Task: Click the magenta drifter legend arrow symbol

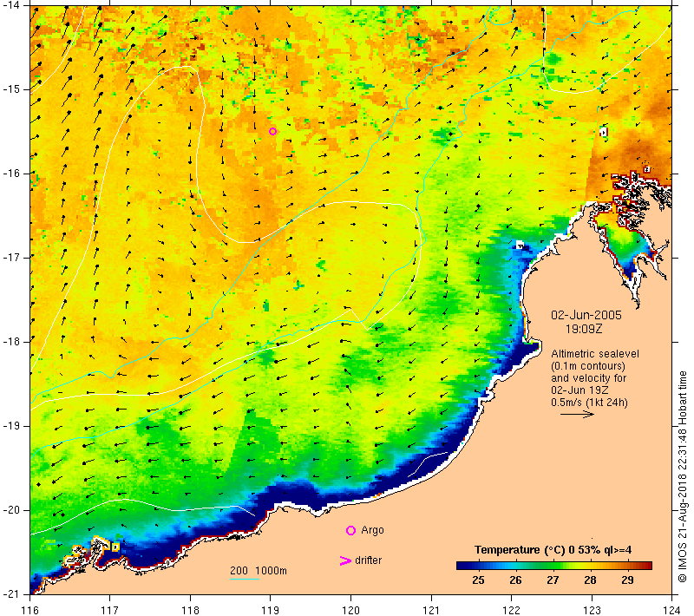Action: click(x=344, y=560)
